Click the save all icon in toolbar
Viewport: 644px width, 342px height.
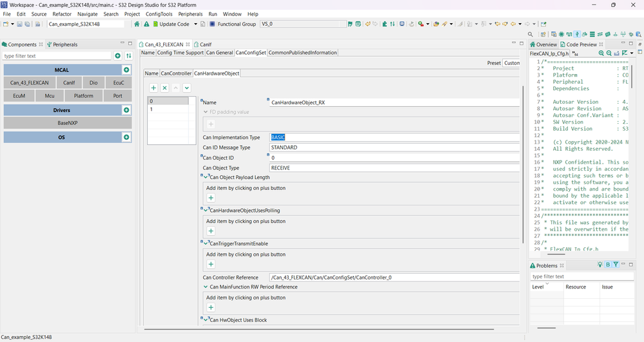click(27, 24)
